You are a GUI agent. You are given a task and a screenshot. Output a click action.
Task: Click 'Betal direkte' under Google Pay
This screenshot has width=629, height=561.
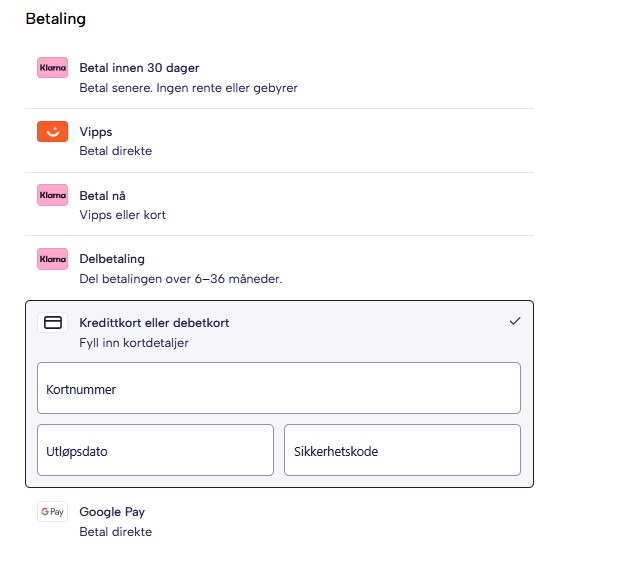coord(116,532)
